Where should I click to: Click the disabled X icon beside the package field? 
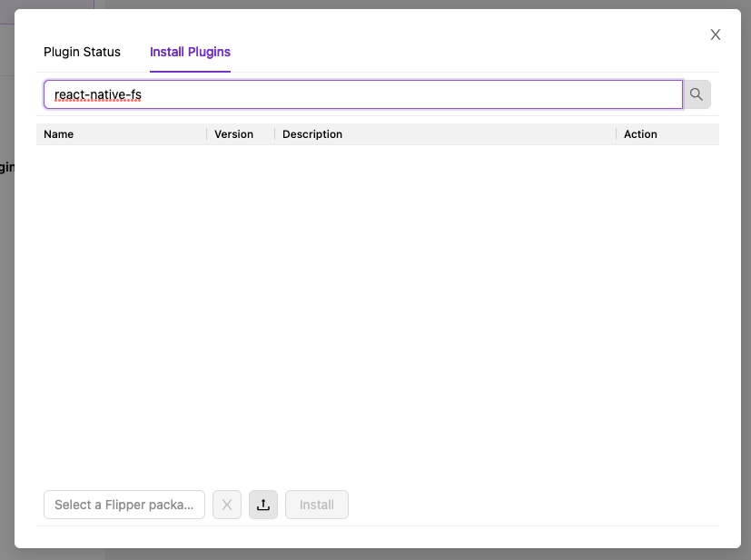click(x=226, y=505)
